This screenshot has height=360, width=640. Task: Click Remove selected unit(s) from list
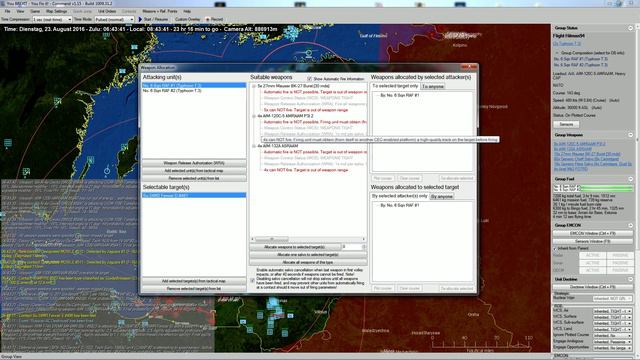coord(194,178)
